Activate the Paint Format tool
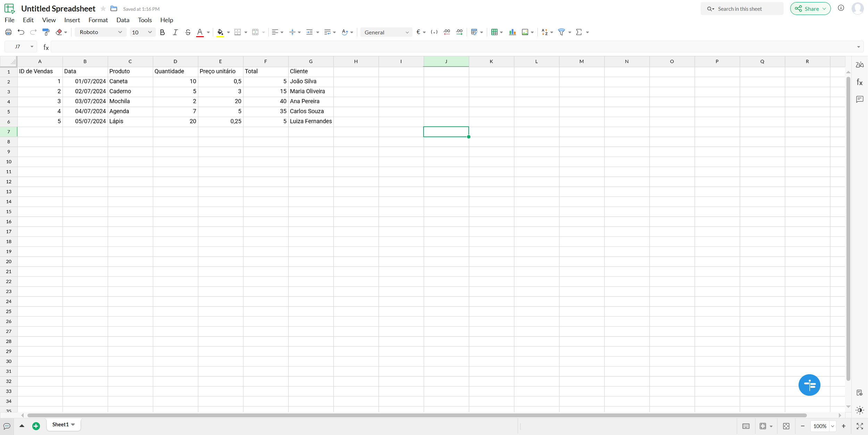This screenshot has width=868, height=435. 46,32
